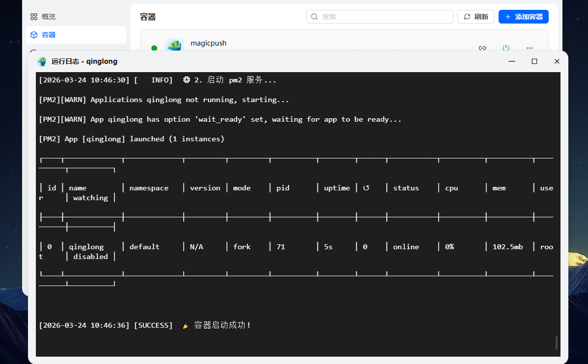Click the 添加容器 add container button
Screen dimensions: 588x364
pyautogui.click(x=524, y=17)
